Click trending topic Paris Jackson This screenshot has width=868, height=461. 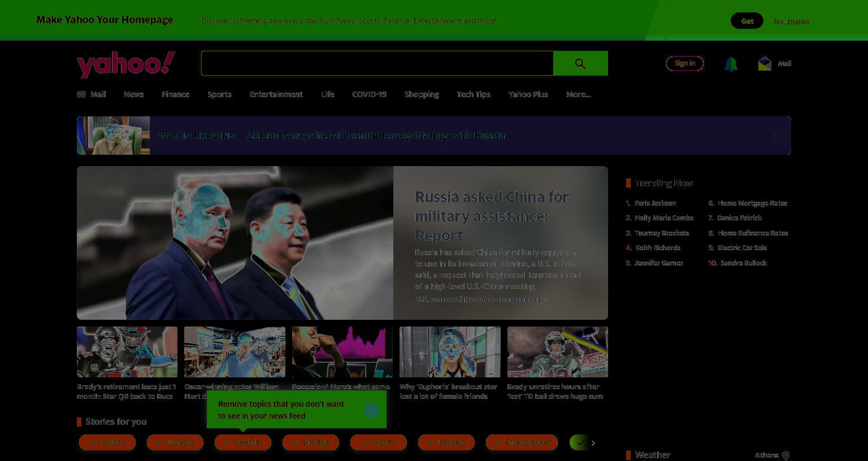click(655, 203)
